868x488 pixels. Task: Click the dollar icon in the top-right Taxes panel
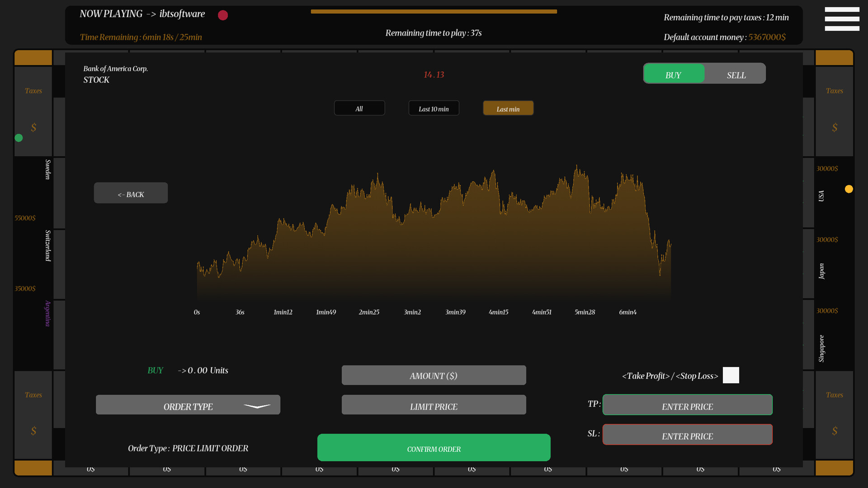tap(835, 127)
